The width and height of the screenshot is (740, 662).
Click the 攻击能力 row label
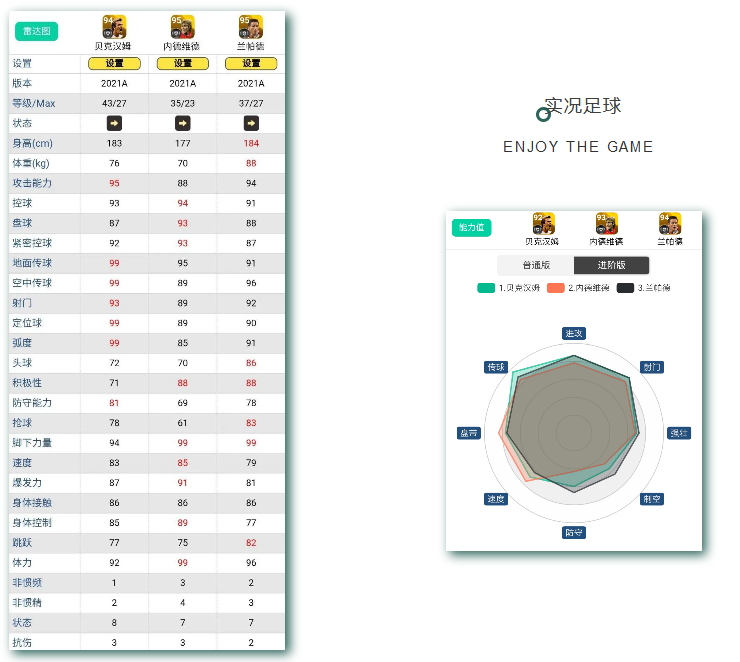tap(32, 183)
